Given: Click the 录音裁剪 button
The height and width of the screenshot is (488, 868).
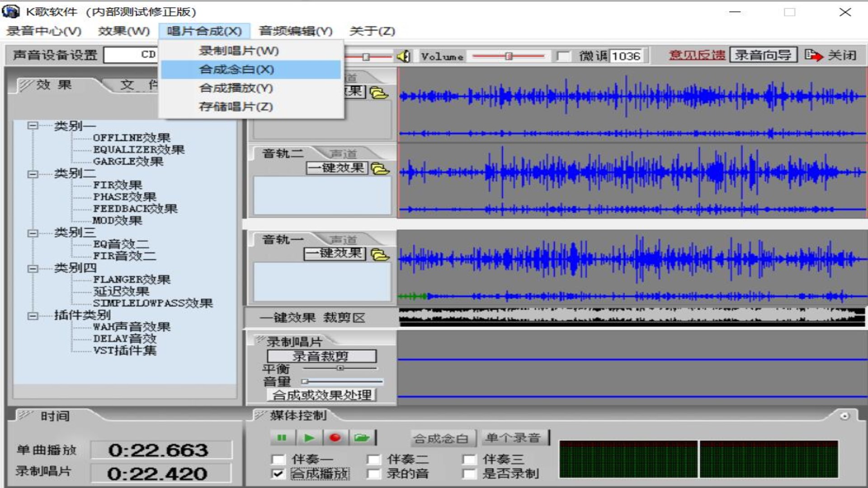Looking at the screenshot, I should [321, 356].
